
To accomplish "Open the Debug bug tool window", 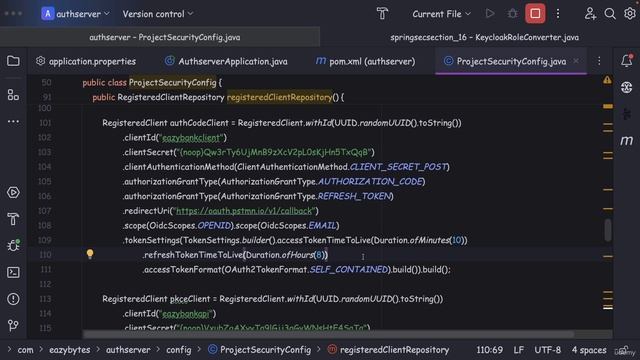I will pos(13,245).
